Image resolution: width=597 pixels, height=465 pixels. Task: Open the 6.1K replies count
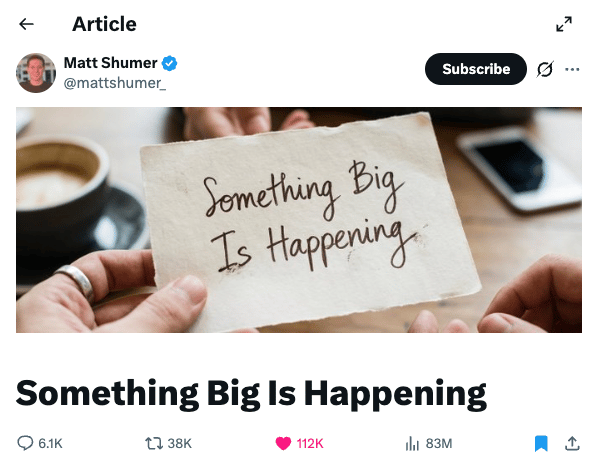click(x=50, y=444)
